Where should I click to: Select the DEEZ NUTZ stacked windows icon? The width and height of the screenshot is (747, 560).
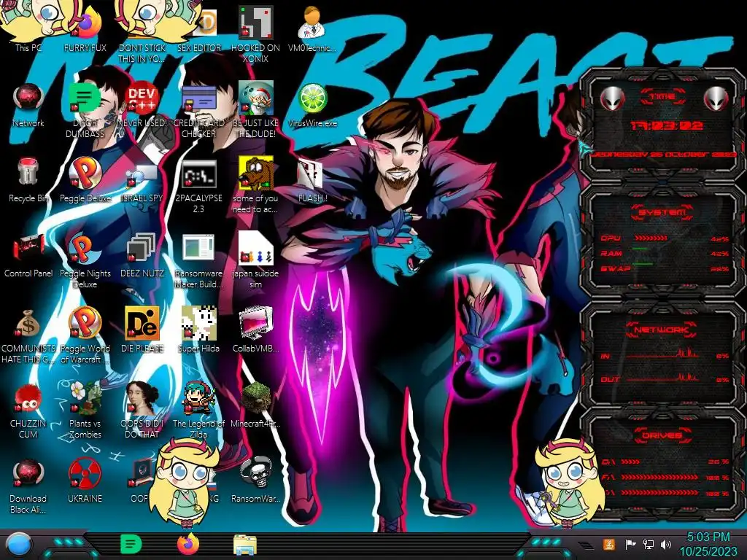[142, 255]
